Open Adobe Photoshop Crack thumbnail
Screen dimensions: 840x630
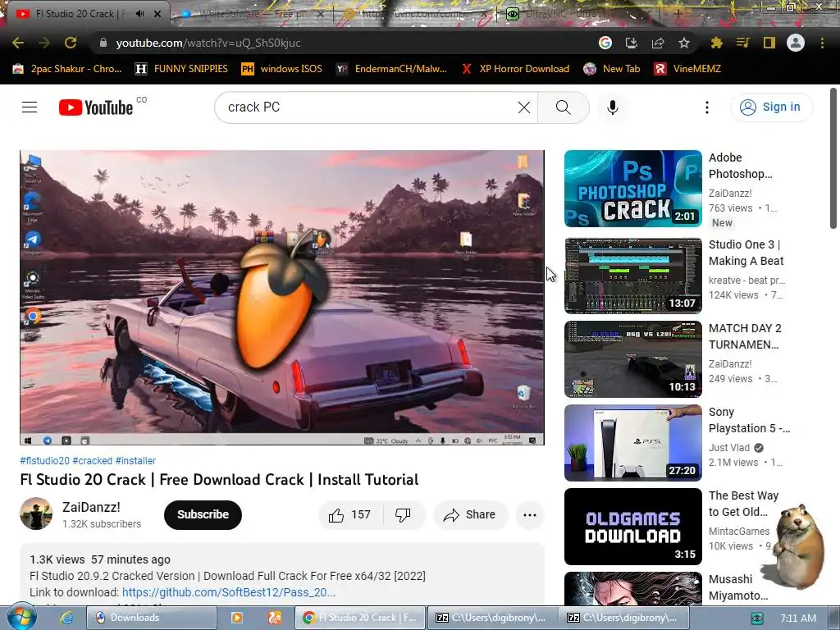[633, 189]
